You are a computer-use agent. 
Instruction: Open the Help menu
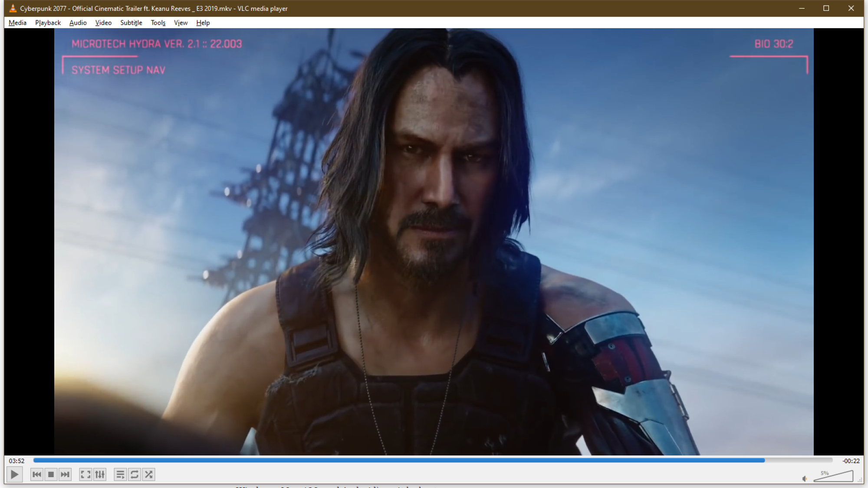point(203,23)
